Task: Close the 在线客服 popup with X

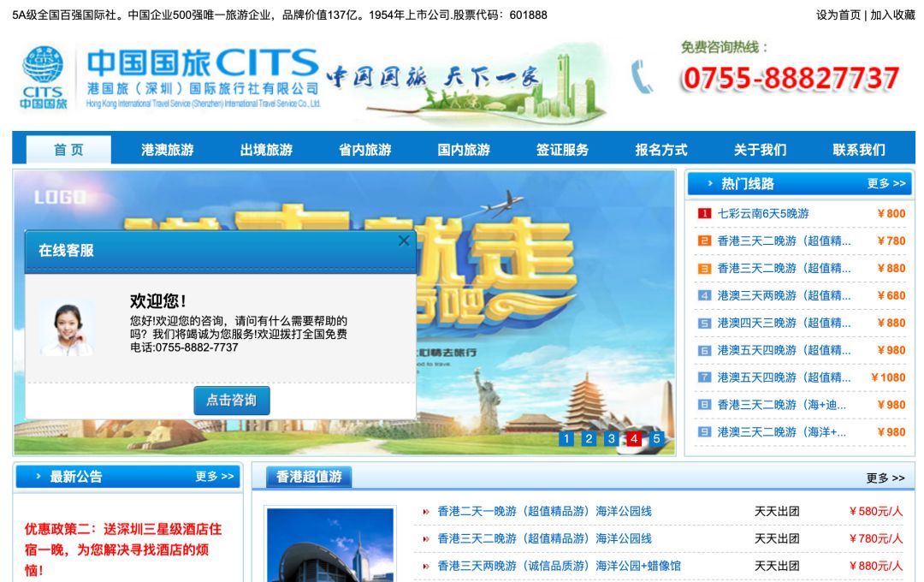Action: pyautogui.click(x=404, y=241)
